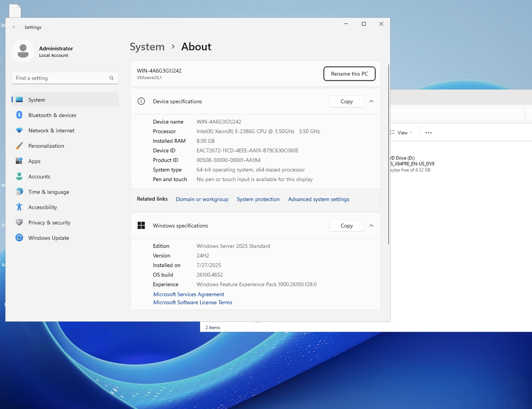Click the Version value 24H2
This screenshot has width=532, height=409.
(x=203, y=255)
